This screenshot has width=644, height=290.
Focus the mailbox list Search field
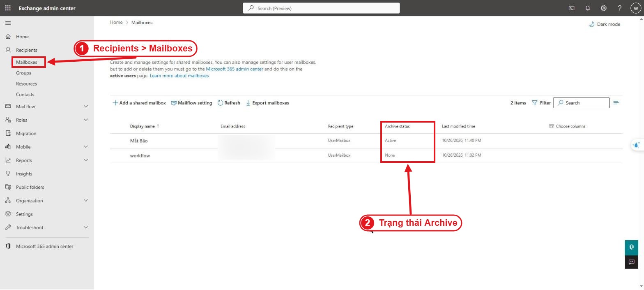[582, 103]
